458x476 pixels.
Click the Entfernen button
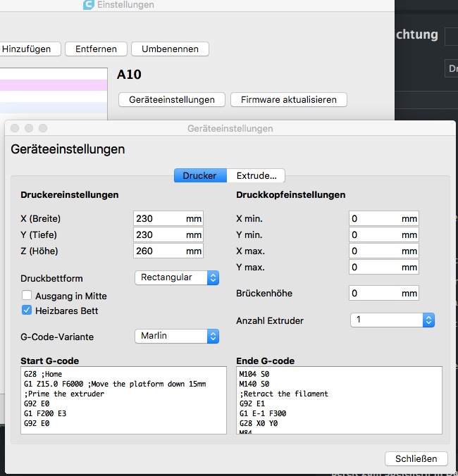(96, 49)
